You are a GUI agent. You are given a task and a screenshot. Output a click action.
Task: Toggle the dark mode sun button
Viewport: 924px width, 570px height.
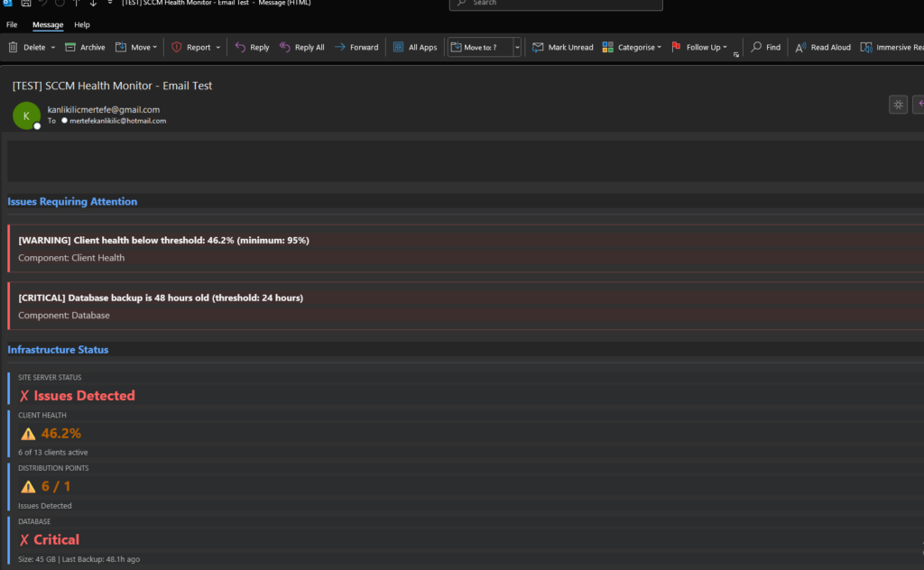[898, 105]
